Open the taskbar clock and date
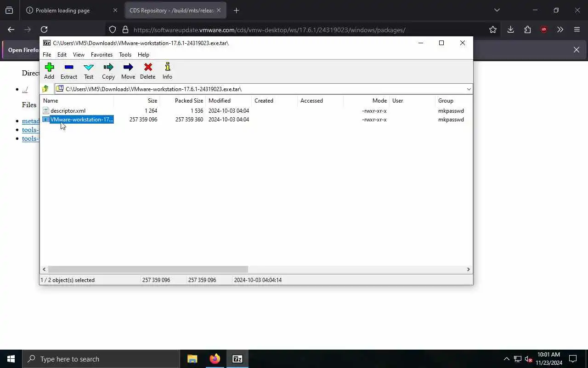The width and height of the screenshot is (588, 368). (548, 359)
